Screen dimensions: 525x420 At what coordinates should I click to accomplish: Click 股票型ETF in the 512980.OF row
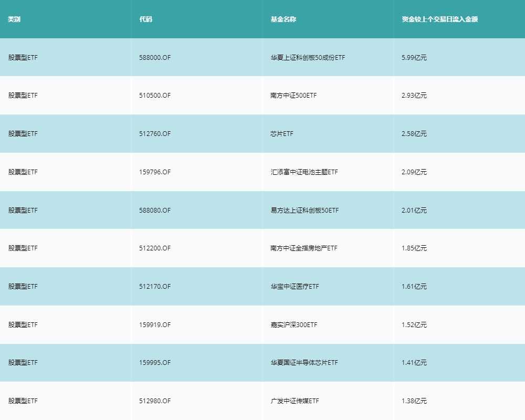pos(23,401)
